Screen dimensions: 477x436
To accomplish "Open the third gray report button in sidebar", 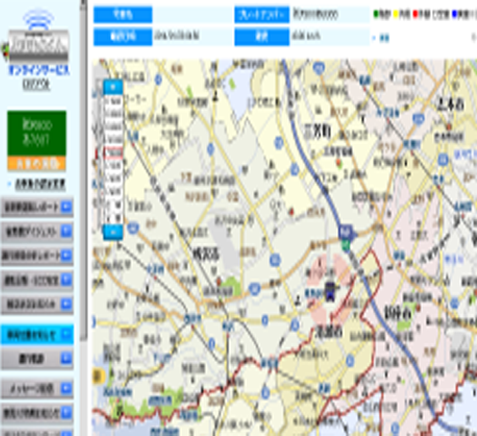I will (x=37, y=256).
